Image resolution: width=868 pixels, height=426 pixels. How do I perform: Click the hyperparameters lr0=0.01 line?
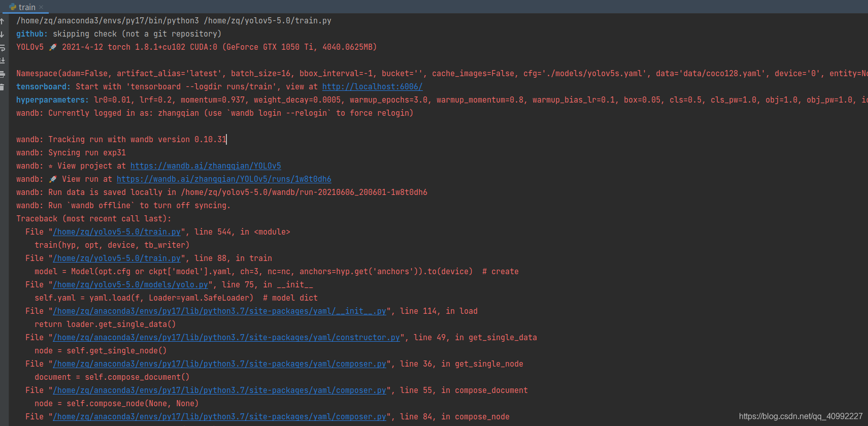[442, 100]
